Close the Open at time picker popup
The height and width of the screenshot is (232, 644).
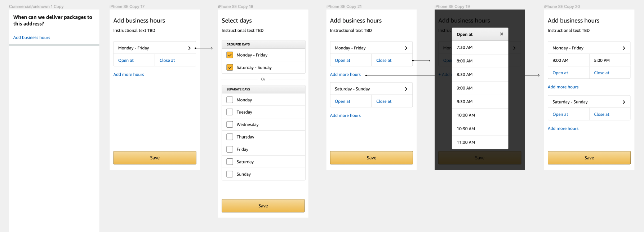pos(501,34)
